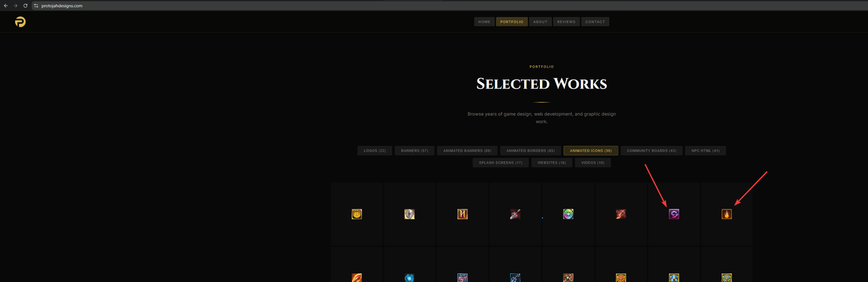Open the silver shield animated icon
868x282 pixels.
[x=409, y=214]
